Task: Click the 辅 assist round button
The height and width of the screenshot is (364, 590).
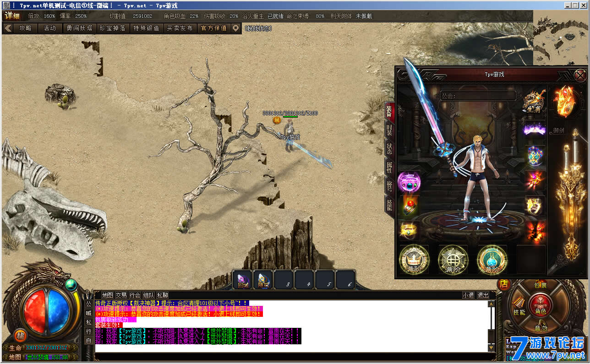Action: click(20, 335)
